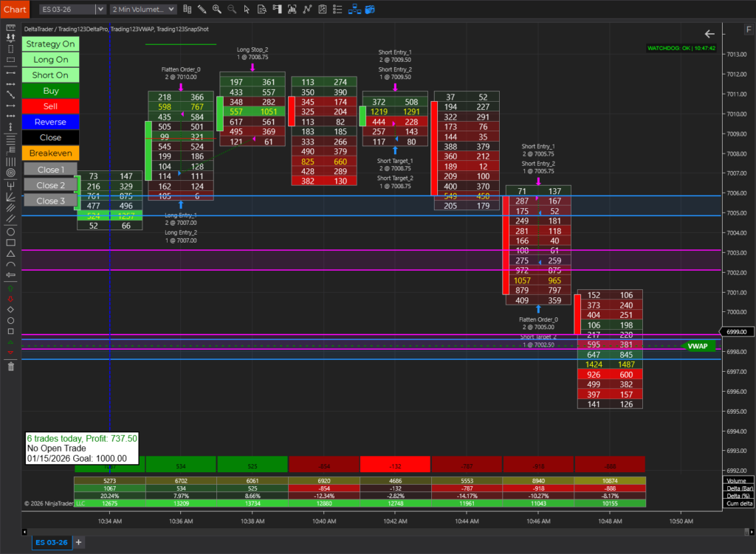Toggle the Short On switch

coord(49,75)
